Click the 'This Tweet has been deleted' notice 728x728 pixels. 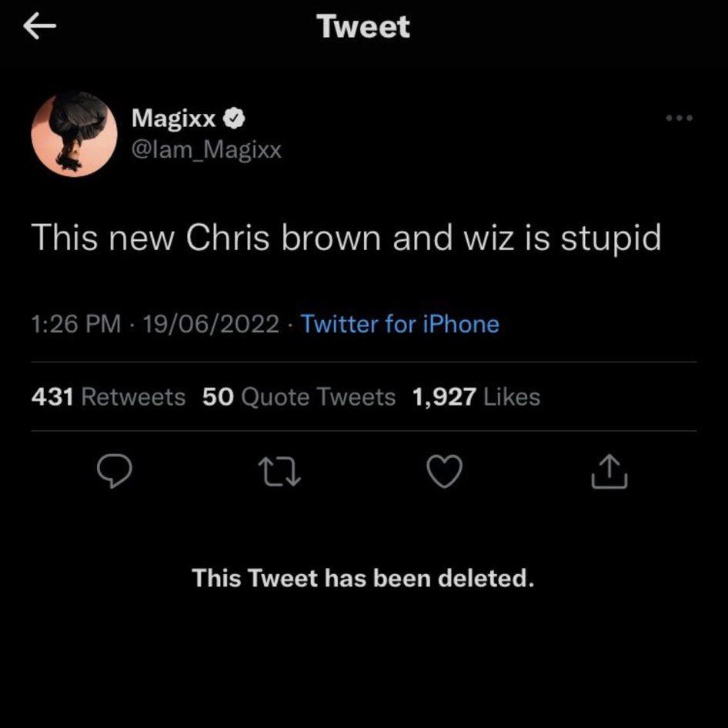(363, 577)
